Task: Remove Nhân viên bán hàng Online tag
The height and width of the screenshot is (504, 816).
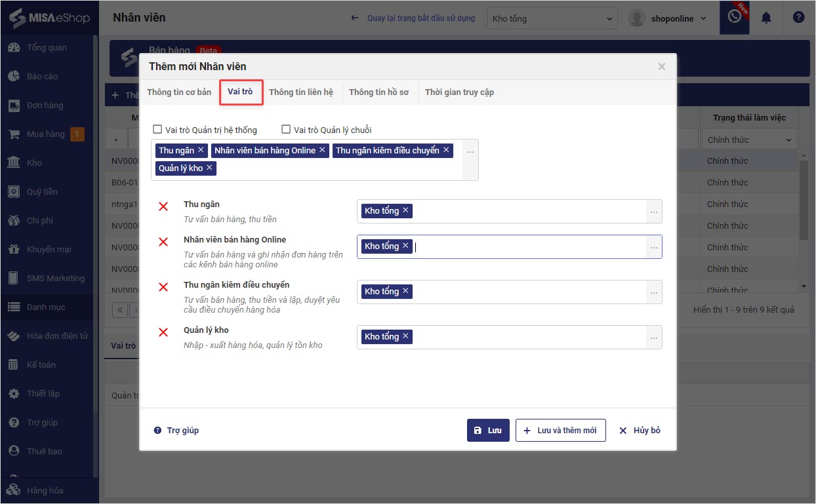Action: (x=322, y=150)
